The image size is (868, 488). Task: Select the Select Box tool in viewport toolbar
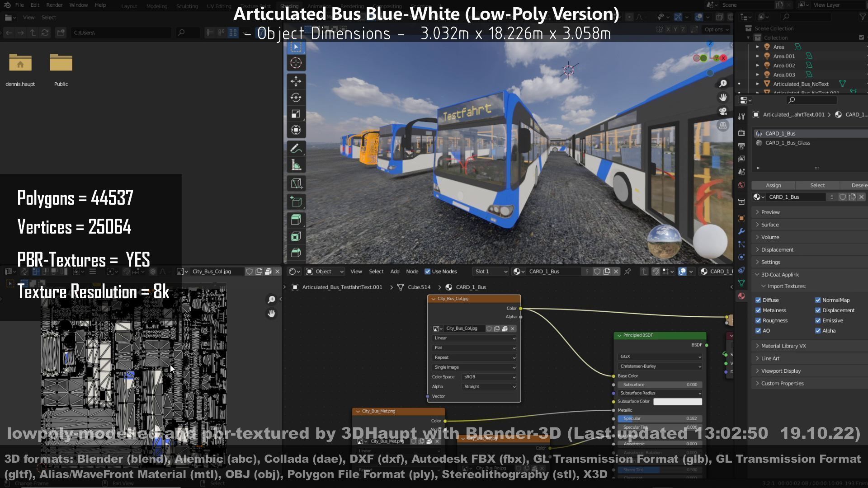tap(296, 47)
